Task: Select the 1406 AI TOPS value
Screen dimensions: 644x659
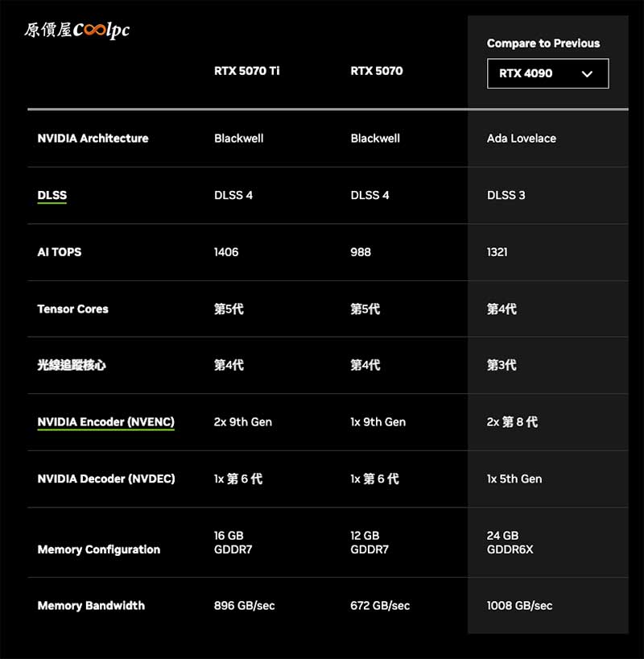Action: tap(226, 252)
